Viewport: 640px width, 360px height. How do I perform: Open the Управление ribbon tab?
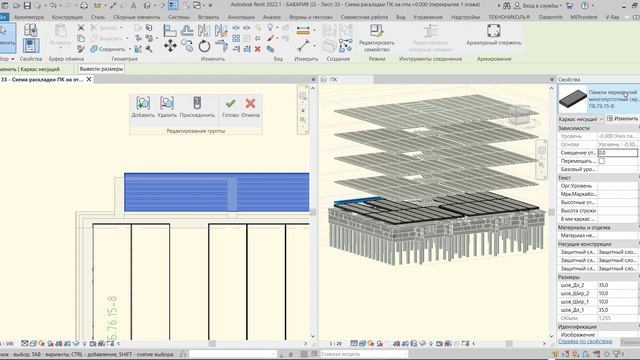[x=428, y=17]
